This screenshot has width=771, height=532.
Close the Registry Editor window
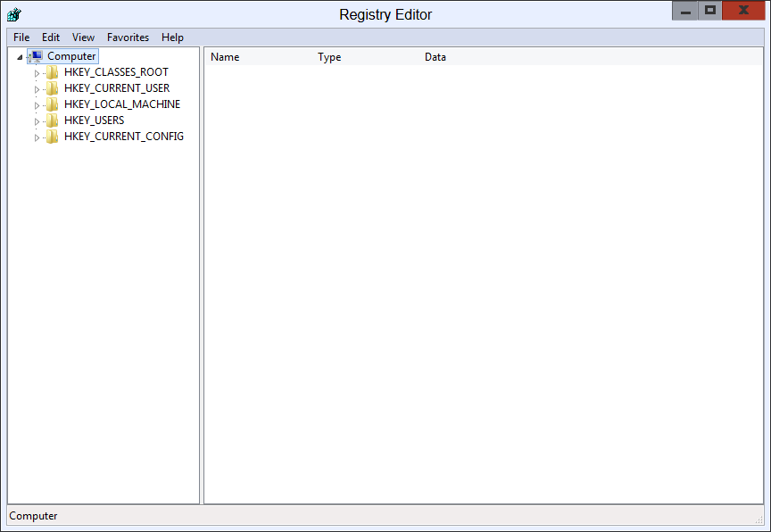click(x=743, y=11)
